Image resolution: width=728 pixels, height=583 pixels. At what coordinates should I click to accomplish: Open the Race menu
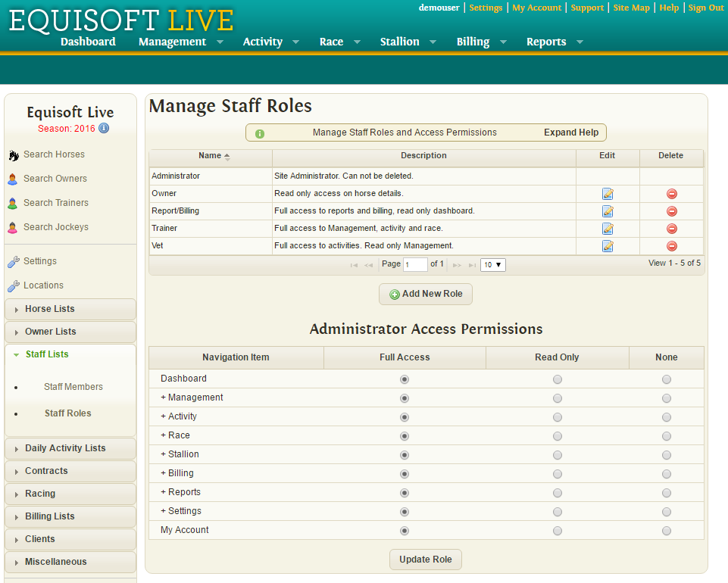(340, 42)
